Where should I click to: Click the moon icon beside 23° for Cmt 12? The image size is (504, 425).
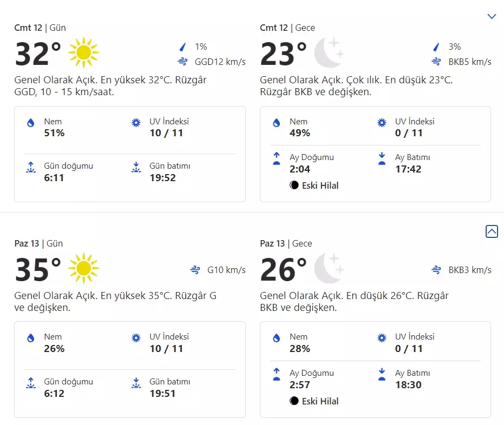[x=329, y=52]
